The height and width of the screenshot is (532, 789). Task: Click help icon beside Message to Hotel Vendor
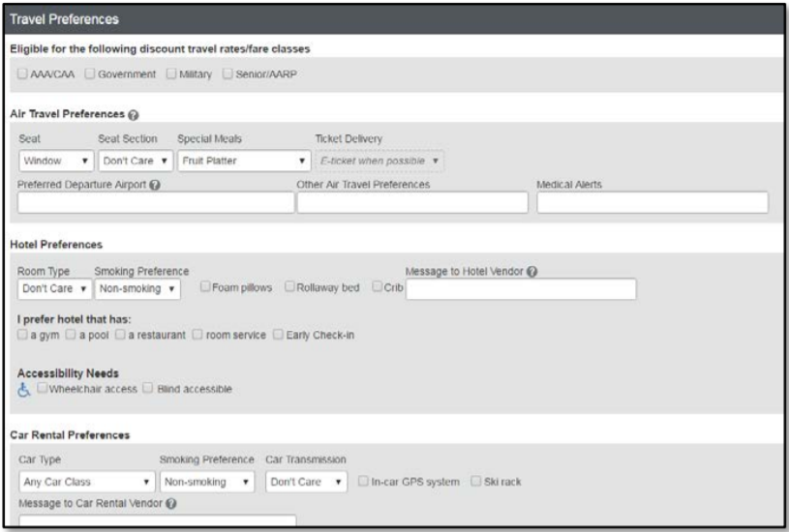point(531,270)
